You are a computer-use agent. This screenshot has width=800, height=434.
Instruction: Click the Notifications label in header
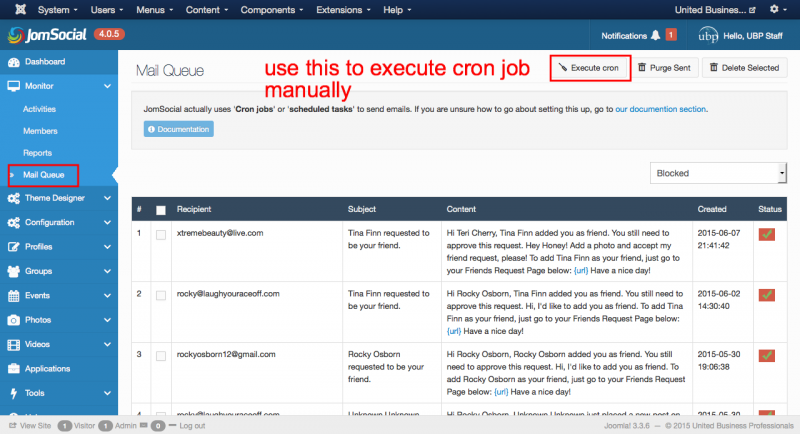pyautogui.click(x=624, y=36)
